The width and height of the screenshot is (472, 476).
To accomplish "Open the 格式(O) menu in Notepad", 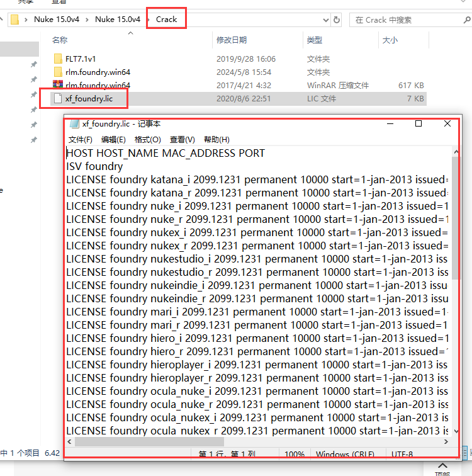I will tap(147, 140).
